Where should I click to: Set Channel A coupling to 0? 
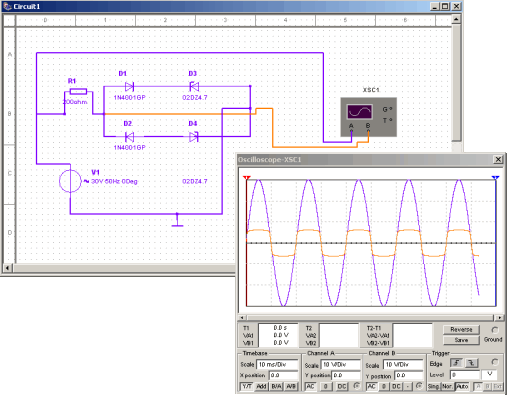tap(326, 386)
